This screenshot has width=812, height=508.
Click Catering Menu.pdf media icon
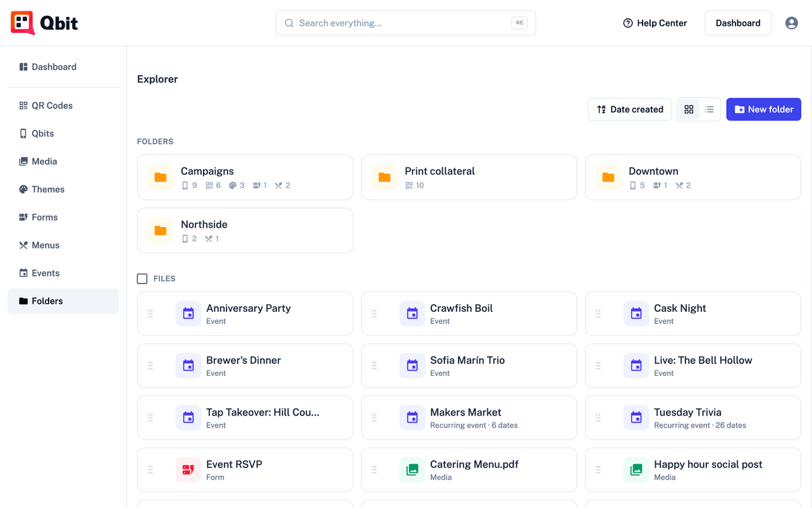click(412, 469)
